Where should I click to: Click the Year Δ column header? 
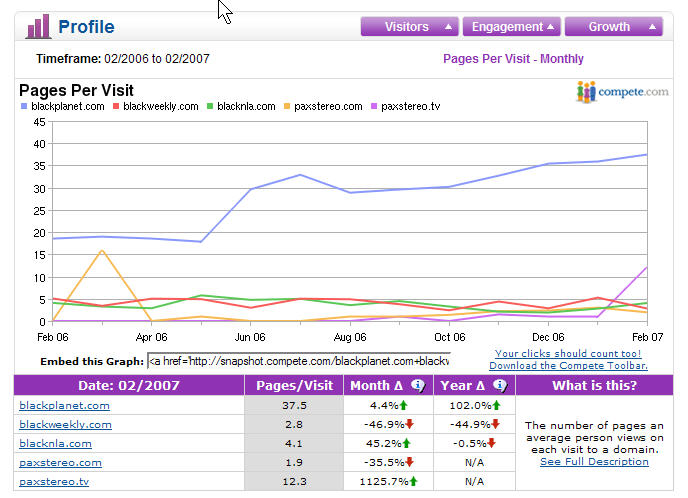pos(474,385)
